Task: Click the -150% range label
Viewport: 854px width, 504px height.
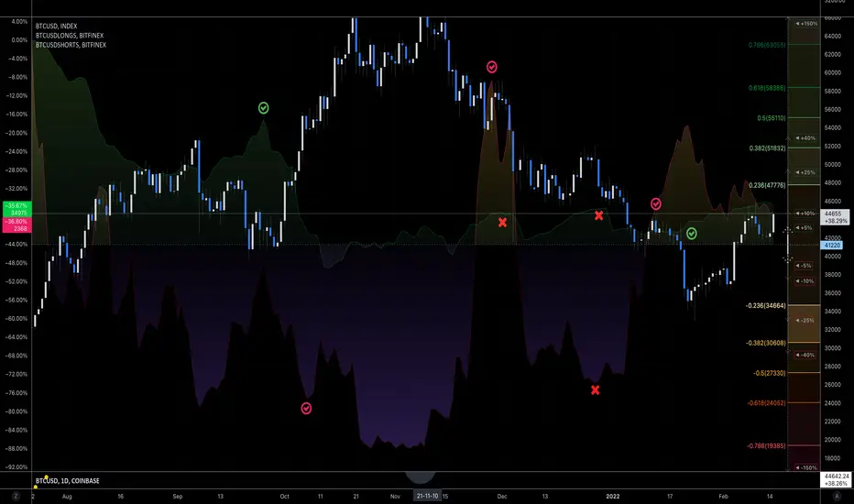Action: [805, 467]
